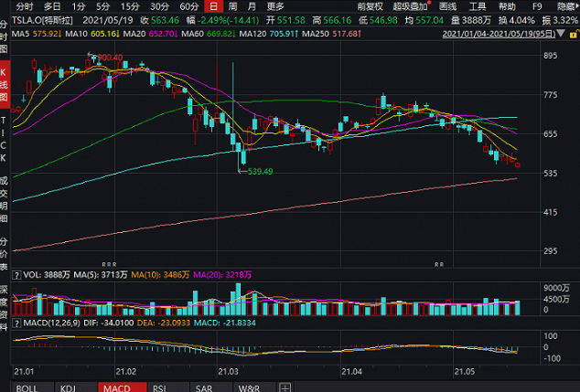Open the 更多 period options

coord(275,6)
